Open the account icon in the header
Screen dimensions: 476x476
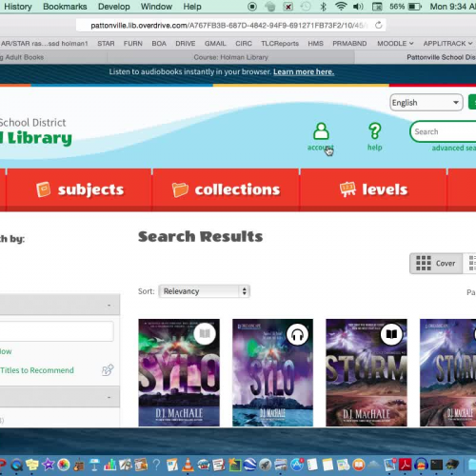(321, 131)
